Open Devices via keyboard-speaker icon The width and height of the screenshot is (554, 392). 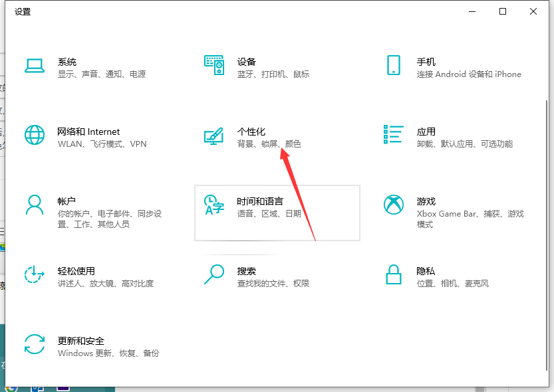tap(214, 65)
